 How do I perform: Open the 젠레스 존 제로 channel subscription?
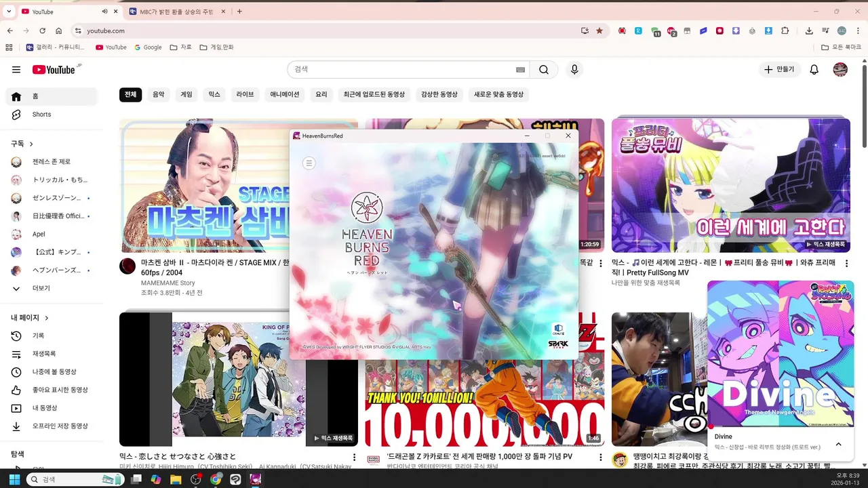52,161
